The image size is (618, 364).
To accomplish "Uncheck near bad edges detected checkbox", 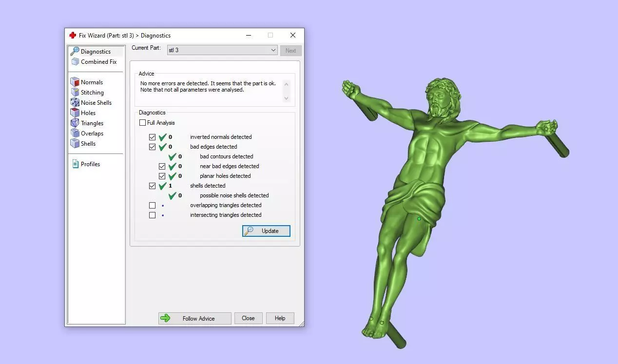I will click(162, 166).
